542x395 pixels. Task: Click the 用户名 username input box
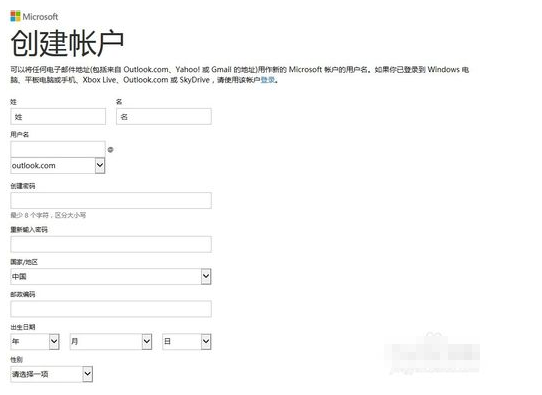click(x=58, y=149)
